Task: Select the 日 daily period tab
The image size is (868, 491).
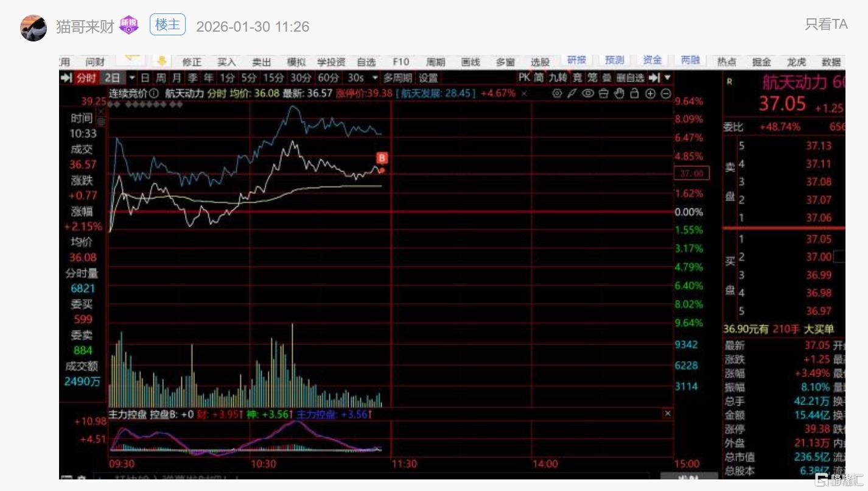Action: coord(145,78)
